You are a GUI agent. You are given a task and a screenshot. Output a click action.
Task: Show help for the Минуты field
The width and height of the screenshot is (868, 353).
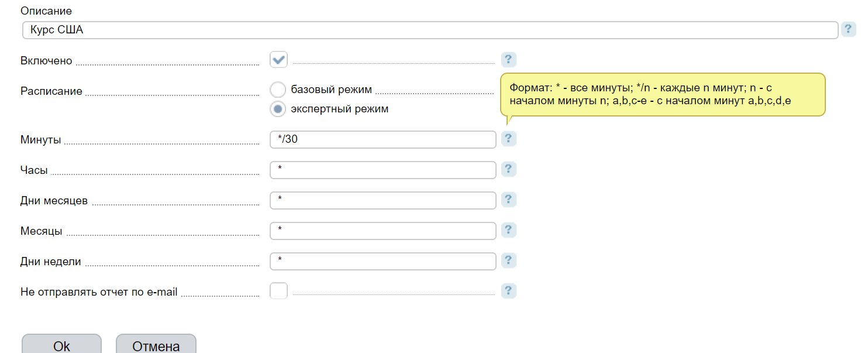coord(509,139)
